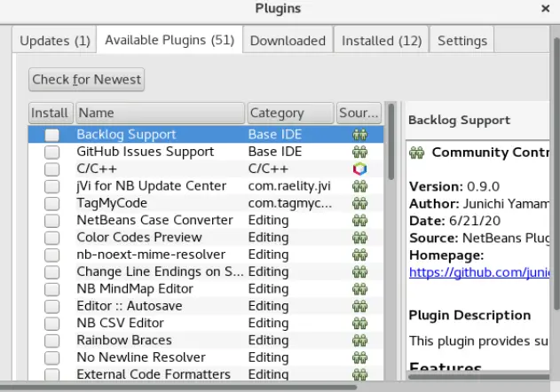Check the Color Codes Preview install box
560x392 pixels.
point(51,238)
